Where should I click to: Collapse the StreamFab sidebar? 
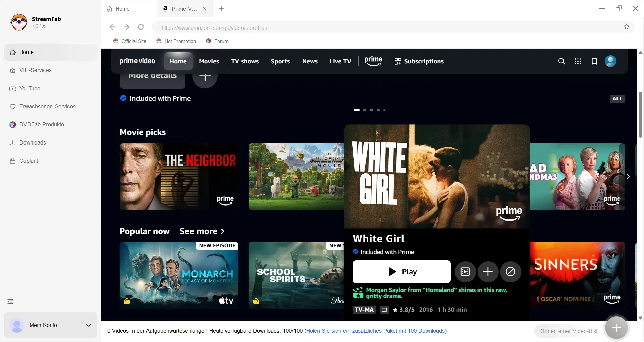click(x=10, y=301)
